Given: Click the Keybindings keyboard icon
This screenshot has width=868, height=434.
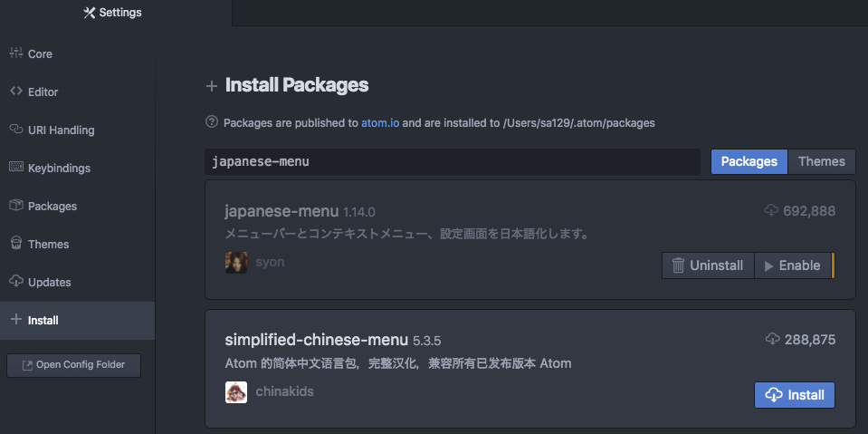Looking at the screenshot, I should pyautogui.click(x=16, y=167).
